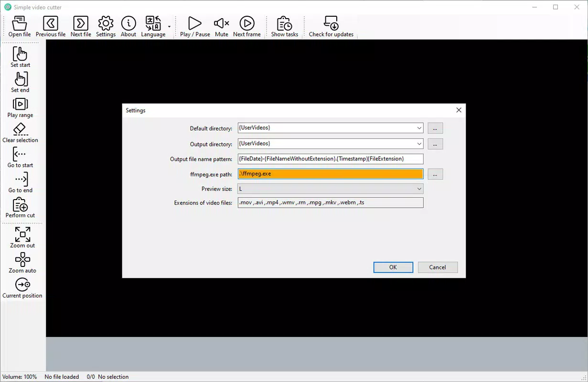Screen dimensions: 588x382
Task: Go to Previous file
Action: (x=51, y=27)
